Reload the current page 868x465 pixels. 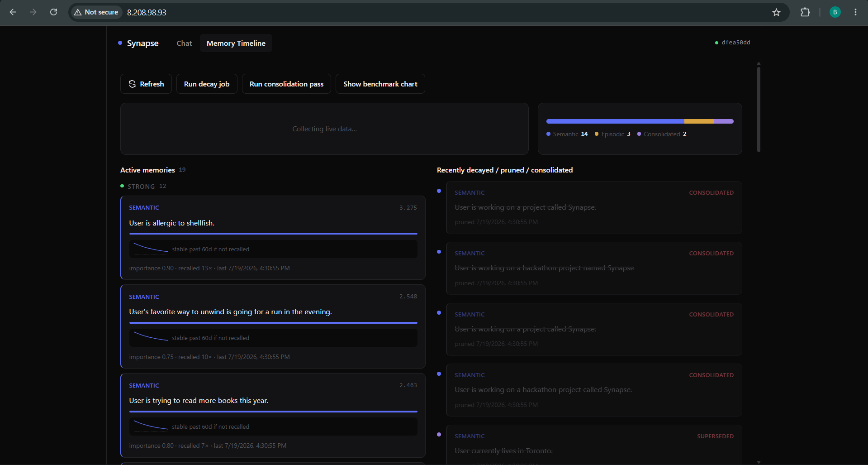pos(53,12)
